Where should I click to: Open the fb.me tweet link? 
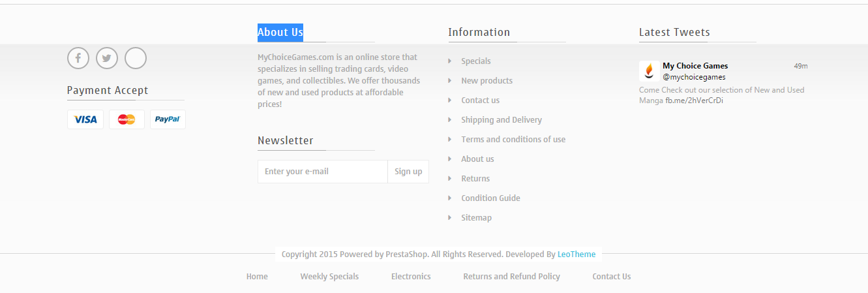[x=695, y=100]
